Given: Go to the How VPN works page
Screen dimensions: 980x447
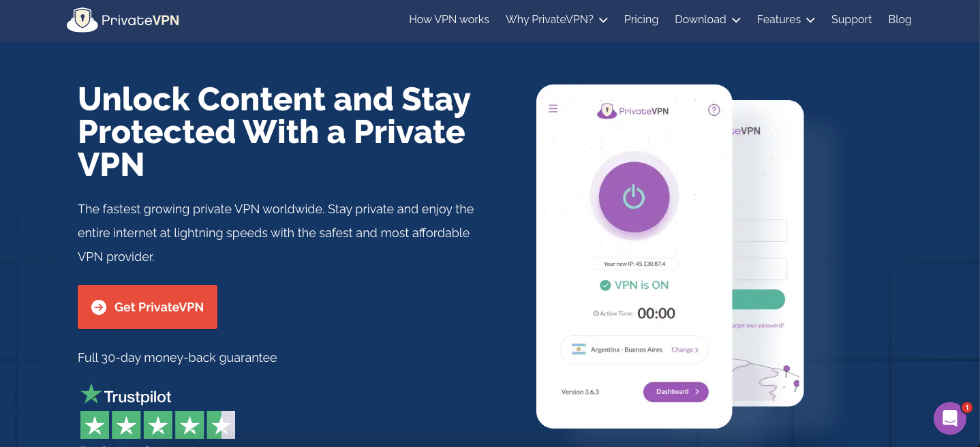Looking at the screenshot, I should point(449,20).
